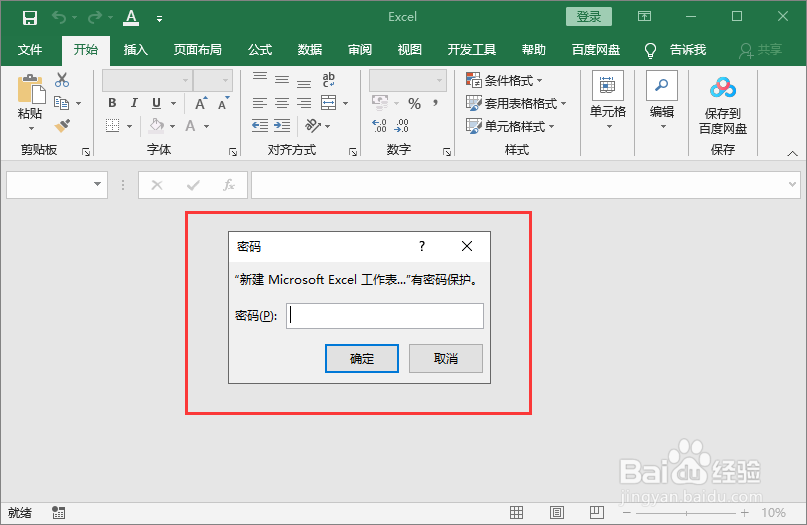
Task: Open the 单元格 group dropdown
Action: pyautogui.click(x=608, y=101)
